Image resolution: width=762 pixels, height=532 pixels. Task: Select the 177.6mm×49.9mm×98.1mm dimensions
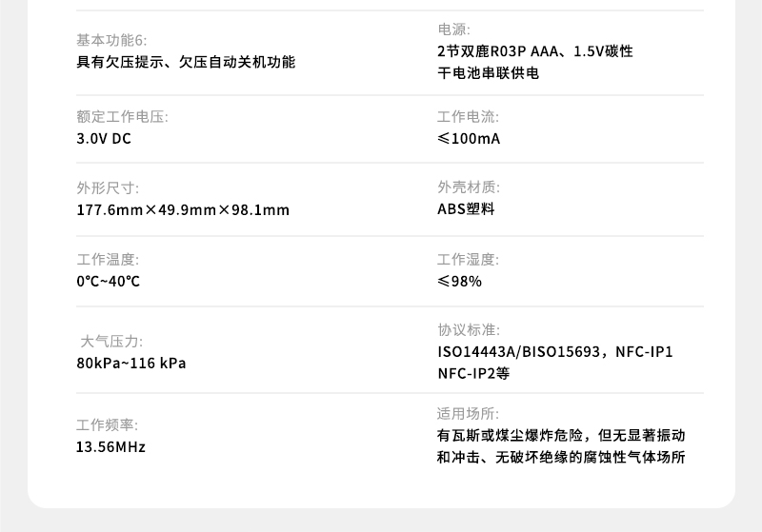(x=183, y=210)
